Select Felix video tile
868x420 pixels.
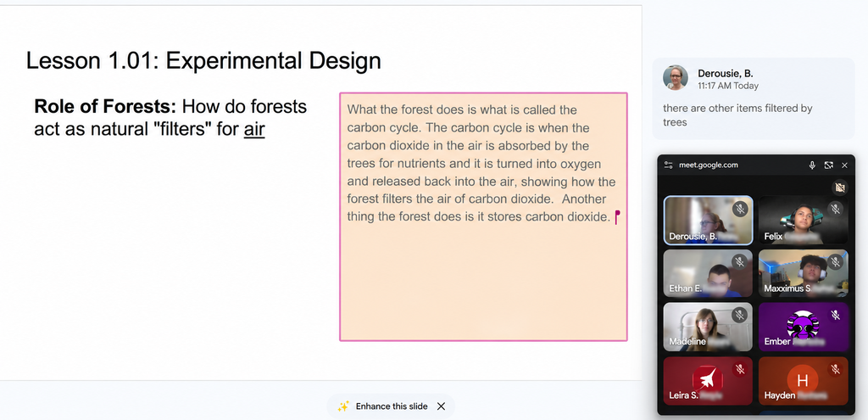click(x=804, y=220)
